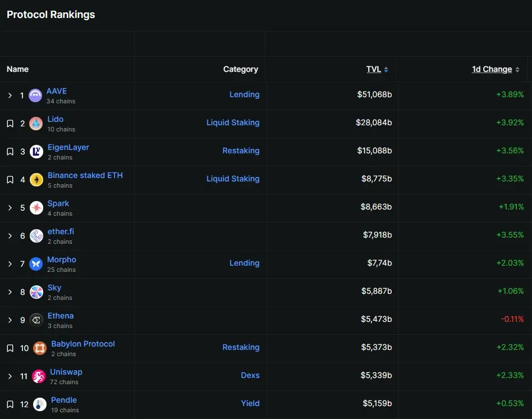Open the Pendle protocol link
The width and height of the screenshot is (532, 419).
tap(64, 400)
